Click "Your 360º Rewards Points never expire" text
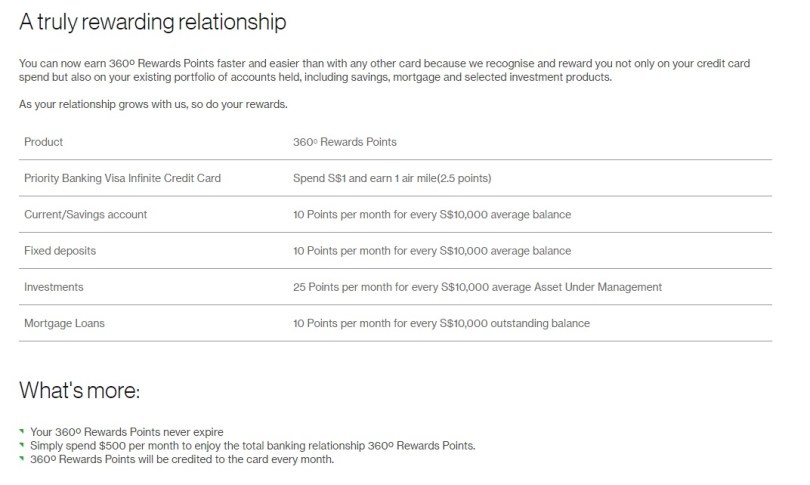This screenshot has height=485, width=810. pos(126,431)
